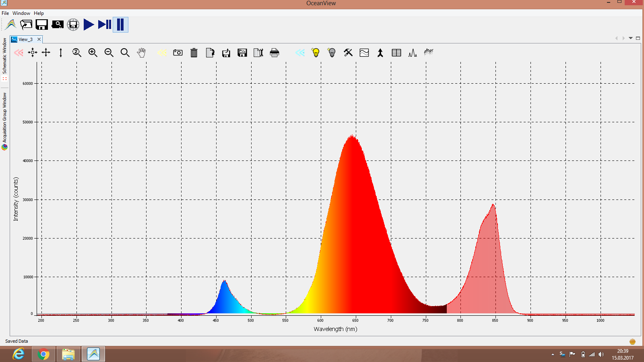Click the table data view icon
The image size is (644, 362).
[x=396, y=53]
